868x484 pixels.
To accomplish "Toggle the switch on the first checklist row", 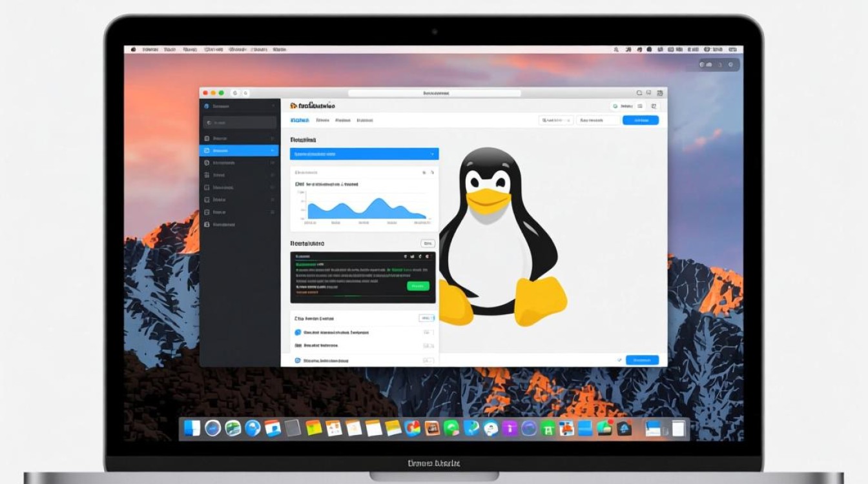I will tap(426, 332).
